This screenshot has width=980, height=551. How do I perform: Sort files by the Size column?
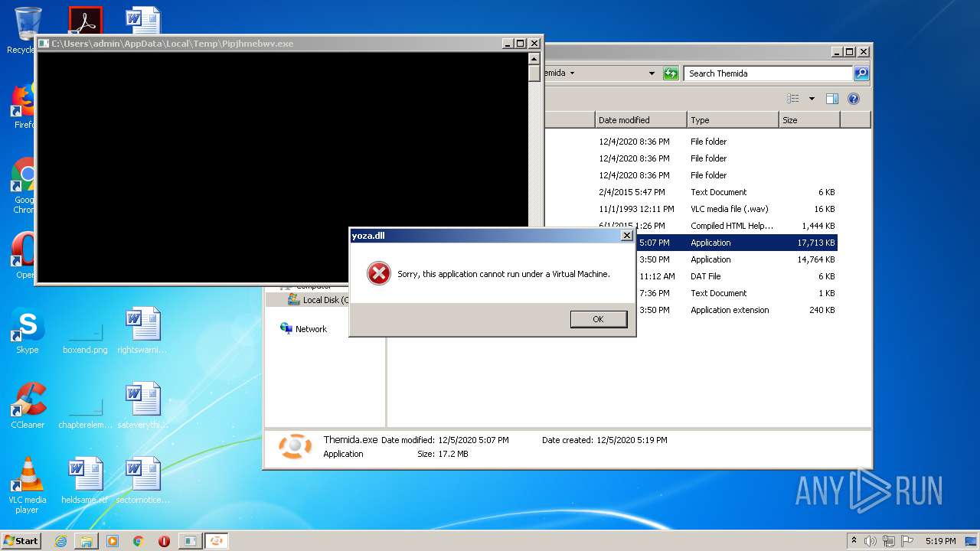click(x=809, y=120)
